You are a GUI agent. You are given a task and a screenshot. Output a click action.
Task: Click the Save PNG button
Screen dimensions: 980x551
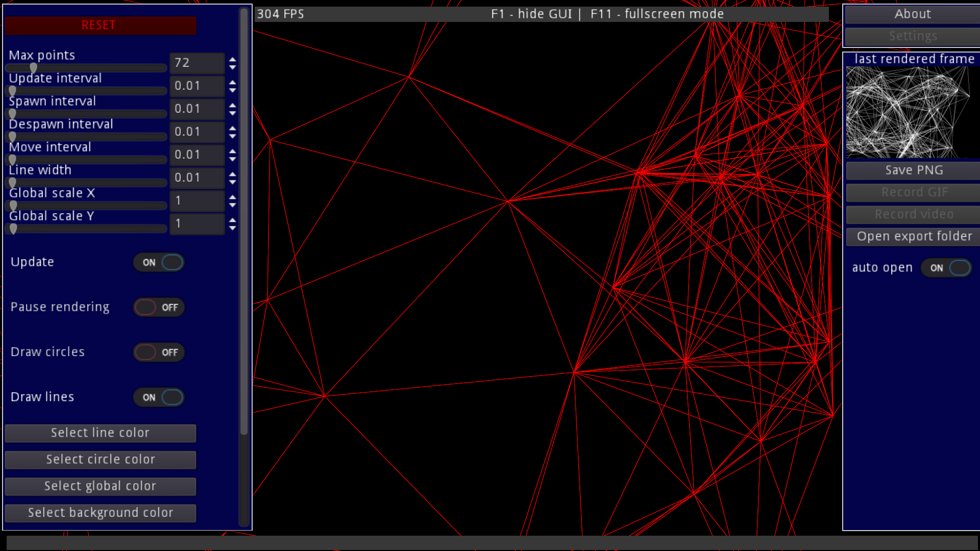click(x=914, y=170)
